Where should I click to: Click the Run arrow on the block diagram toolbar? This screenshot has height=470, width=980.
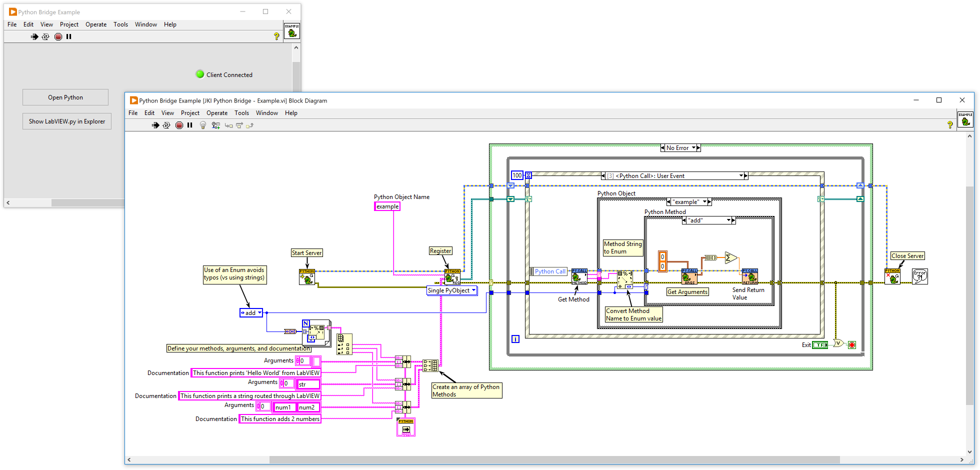tap(155, 125)
